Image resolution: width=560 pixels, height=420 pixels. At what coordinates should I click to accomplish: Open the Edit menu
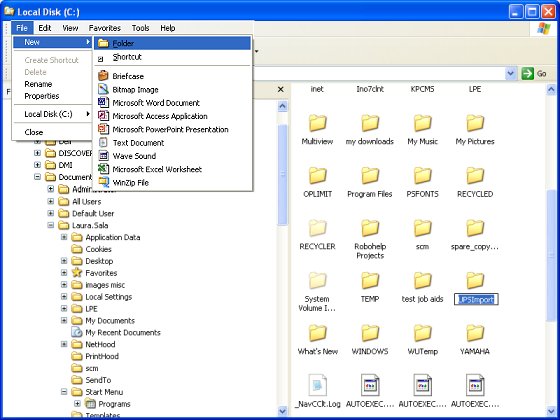pos(45,28)
